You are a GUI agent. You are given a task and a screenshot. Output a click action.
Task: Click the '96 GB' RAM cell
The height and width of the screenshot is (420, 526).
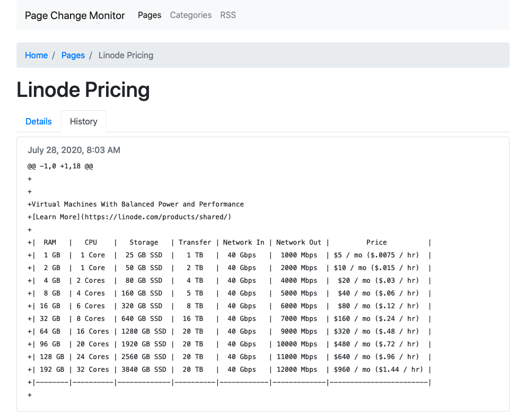[x=50, y=344]
